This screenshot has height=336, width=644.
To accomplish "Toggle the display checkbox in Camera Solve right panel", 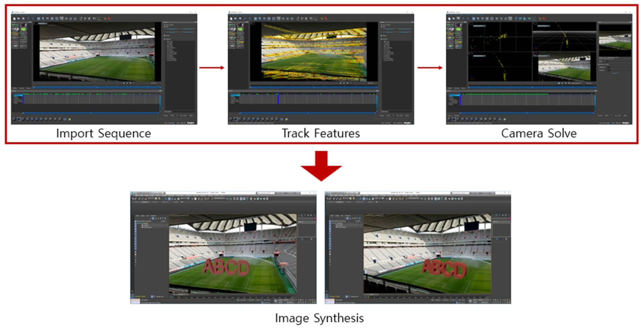I will (599, 64).
